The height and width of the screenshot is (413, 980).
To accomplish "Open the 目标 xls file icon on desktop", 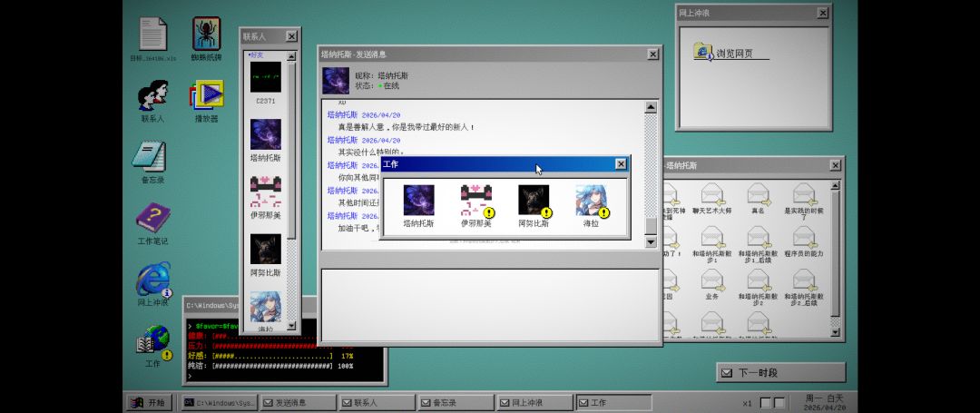I will coord(153,39).
